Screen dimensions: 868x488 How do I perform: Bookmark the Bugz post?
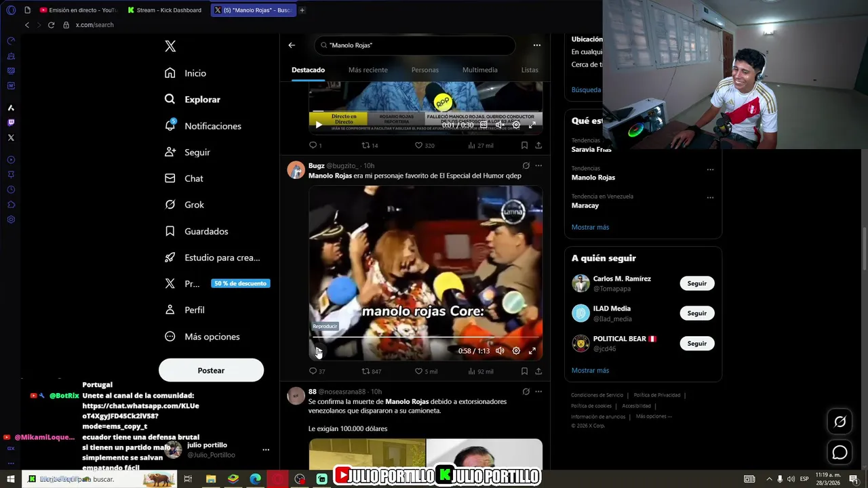click(x=524, y=371)
